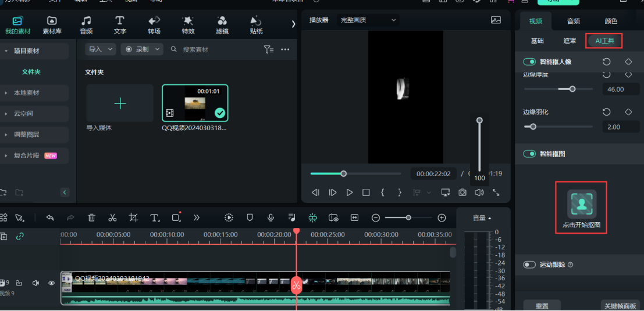The width and height of the screenshot is (644, 311).
Task: Click the delete trash icon in timeline toolbar
Action: click(91, 217)
